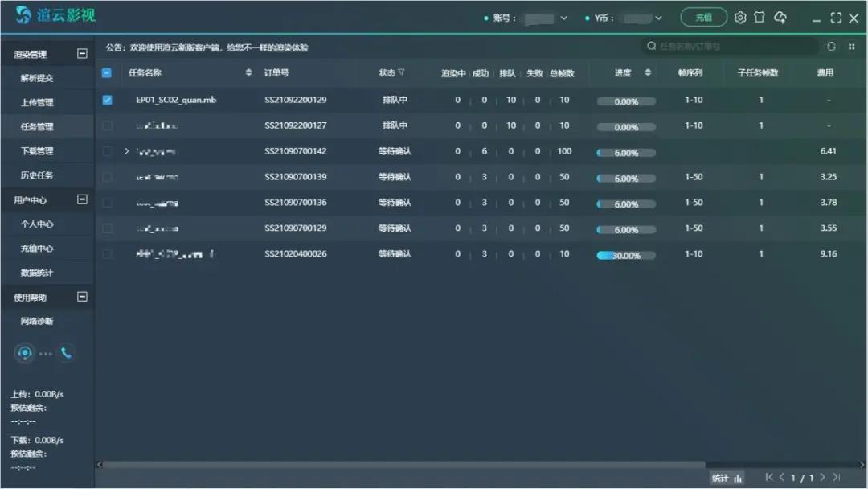868x489 pixels.
Task: Check the box for order SS21020400026
Action: [x=107, y=254]
